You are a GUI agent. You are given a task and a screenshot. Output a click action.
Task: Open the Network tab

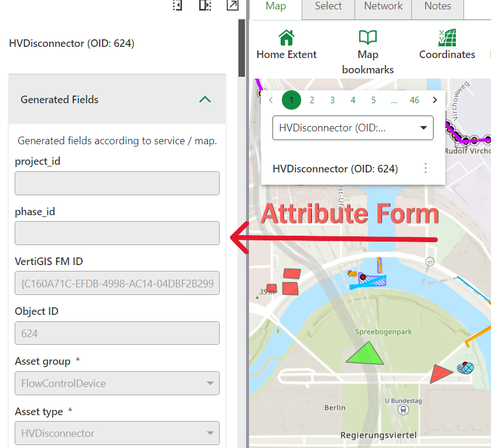[x=383, y=6]
